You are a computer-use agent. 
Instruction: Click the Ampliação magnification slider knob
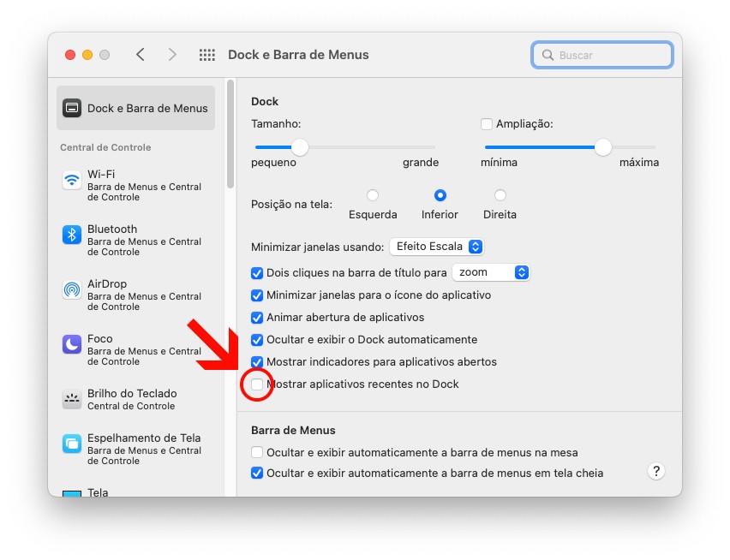click(603, 147)
